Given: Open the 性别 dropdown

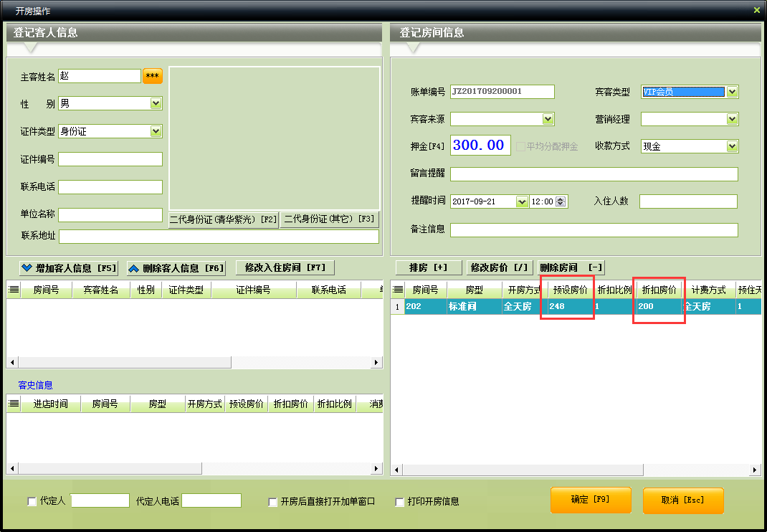Looking at the screenshot, I should 156,103.
